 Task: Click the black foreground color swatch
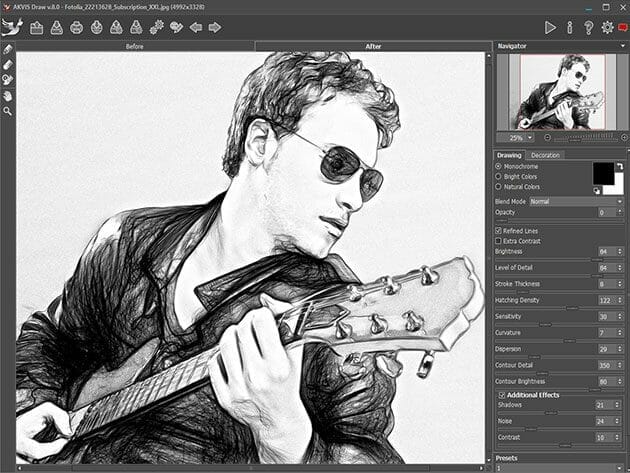click(602, 173)
